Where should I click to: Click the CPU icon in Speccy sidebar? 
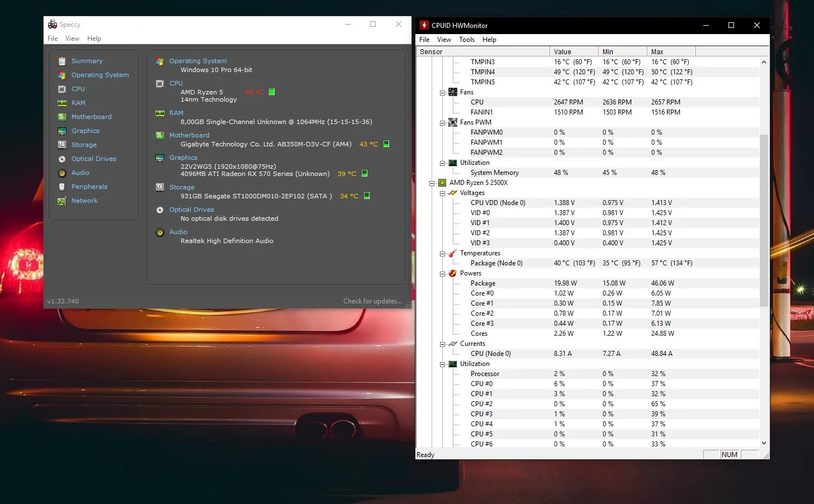(x=62, y=89)
